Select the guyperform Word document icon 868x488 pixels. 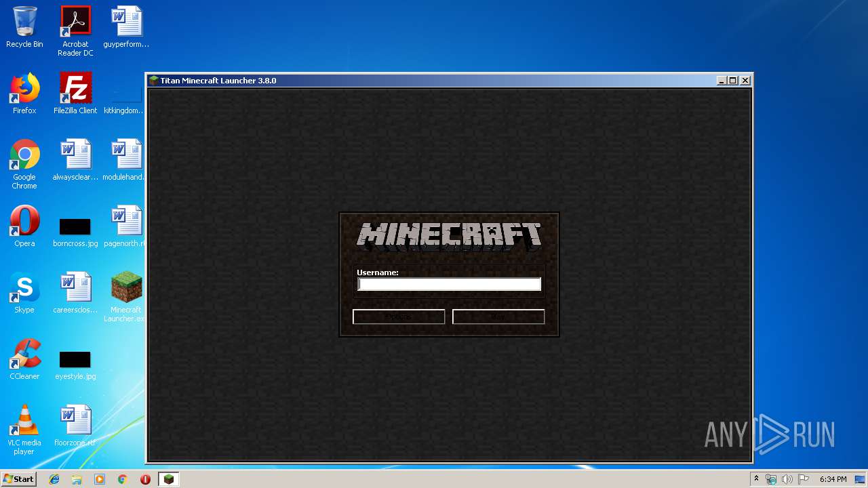point(126,27)
